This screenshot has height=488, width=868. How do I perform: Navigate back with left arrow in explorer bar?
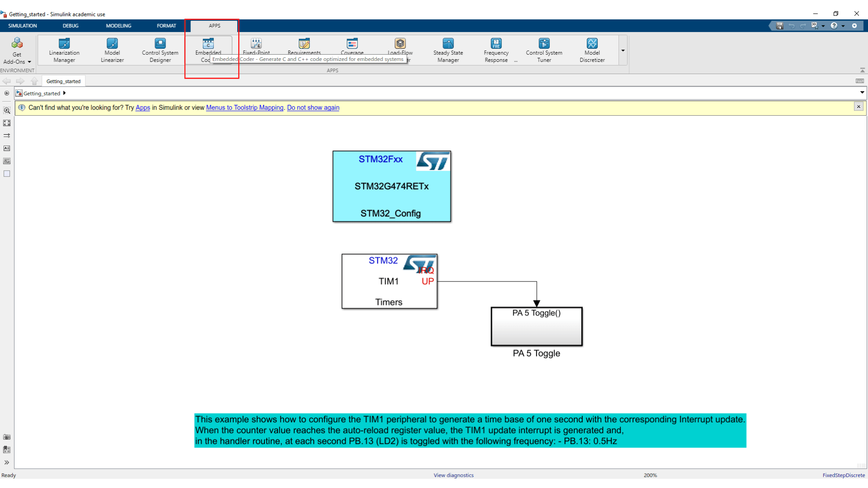coord(6,81)
